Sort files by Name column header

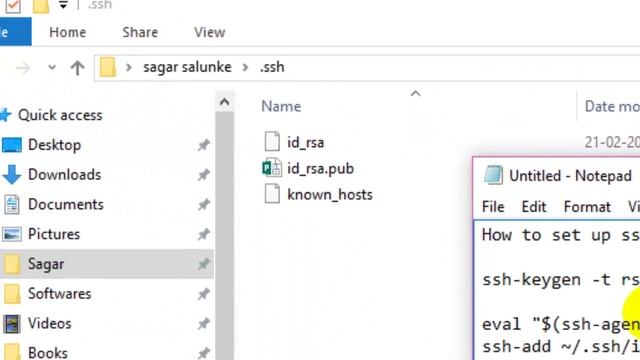(x=281, y=107)
